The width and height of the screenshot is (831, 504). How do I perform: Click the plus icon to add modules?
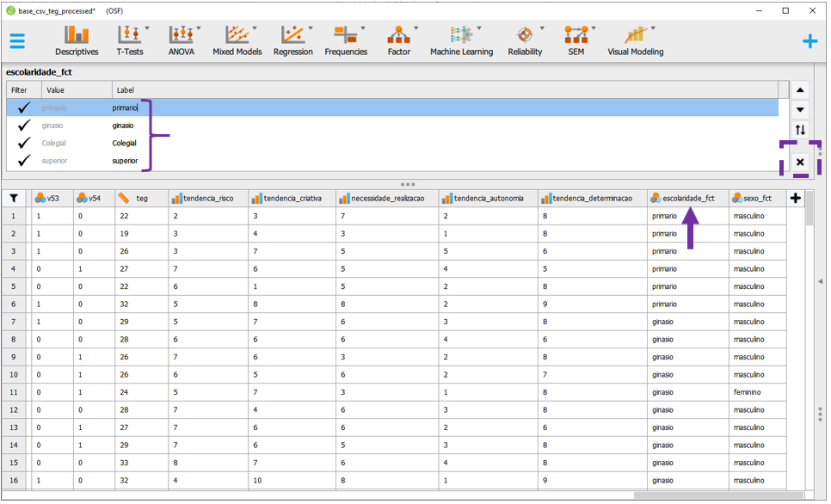pyautogui.click(x=809, y=40)
